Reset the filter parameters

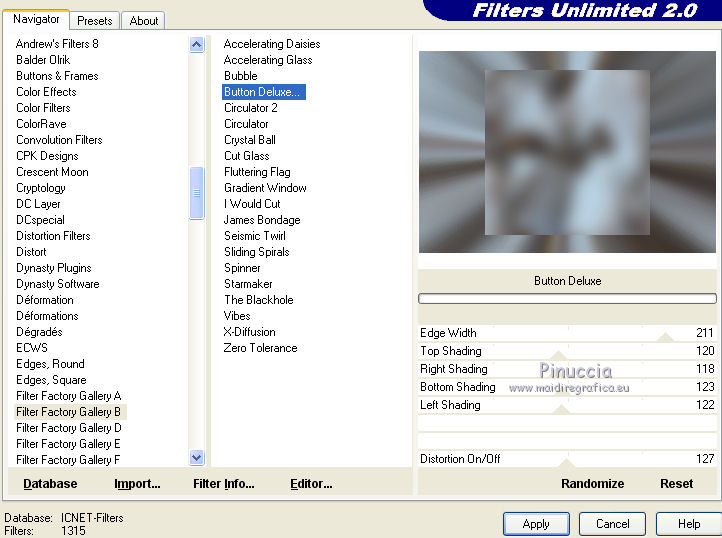pos(676,484)
